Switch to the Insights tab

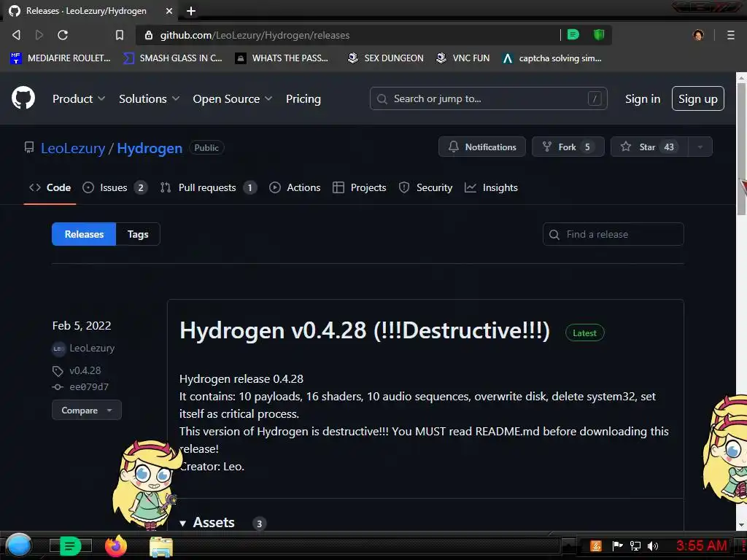pyautogui.click(x=491, y=187)
